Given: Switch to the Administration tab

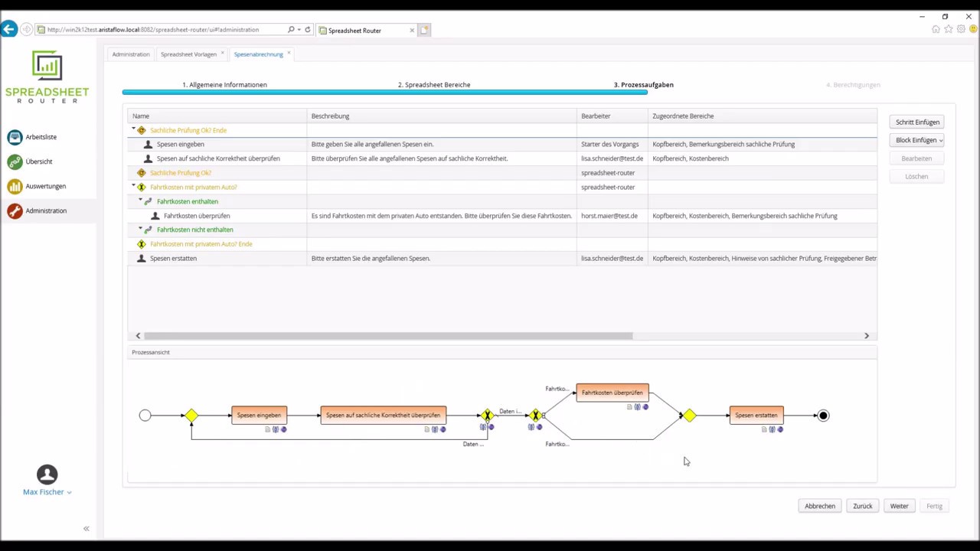Looking at the screenshot, I should (x=131, y=54).
